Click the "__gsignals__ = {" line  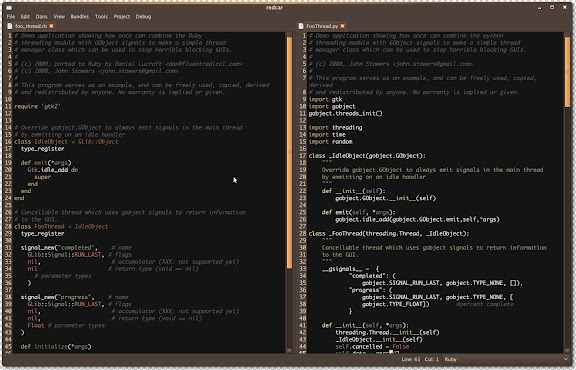[x=350, y=269]
